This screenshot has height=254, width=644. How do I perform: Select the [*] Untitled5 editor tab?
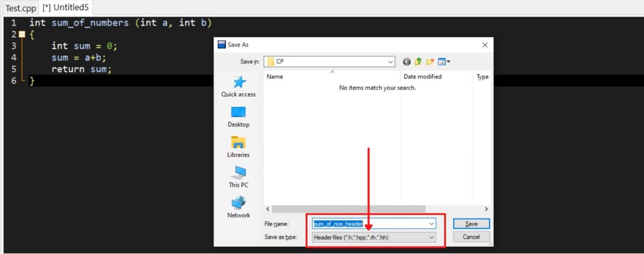pos(65,8)
